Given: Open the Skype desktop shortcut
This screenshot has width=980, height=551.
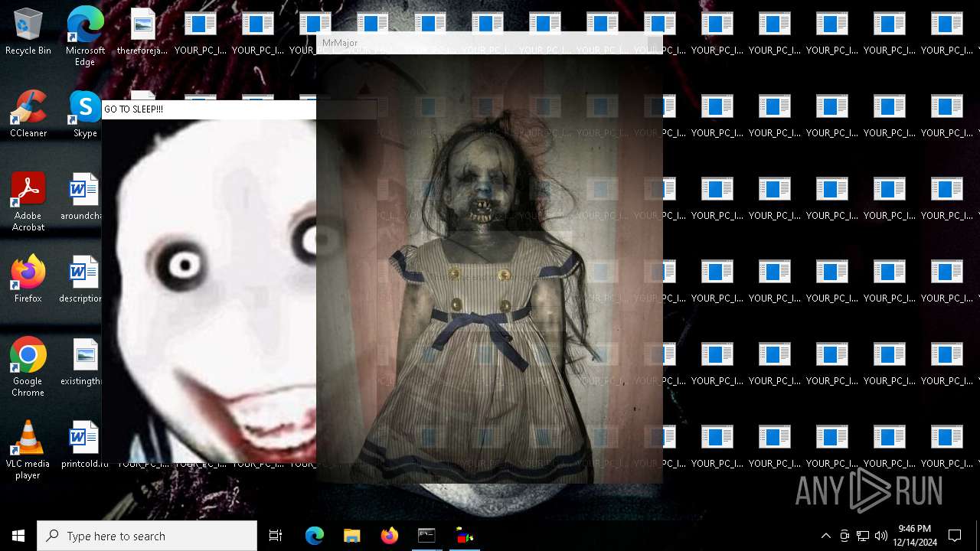Looking at the screenshot, I should [x=85, y=115].
